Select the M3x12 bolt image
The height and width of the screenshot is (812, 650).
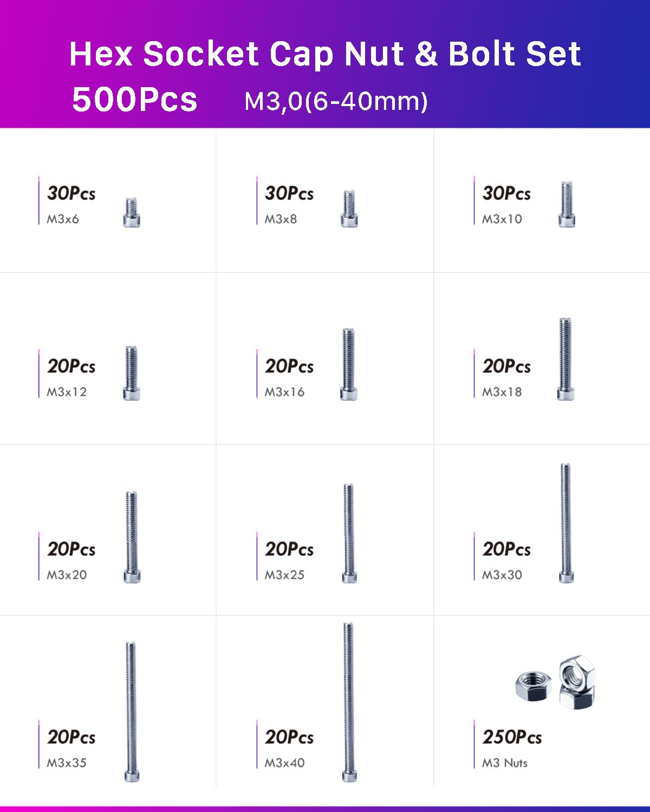pyautogui.click(x=132, y=373)
